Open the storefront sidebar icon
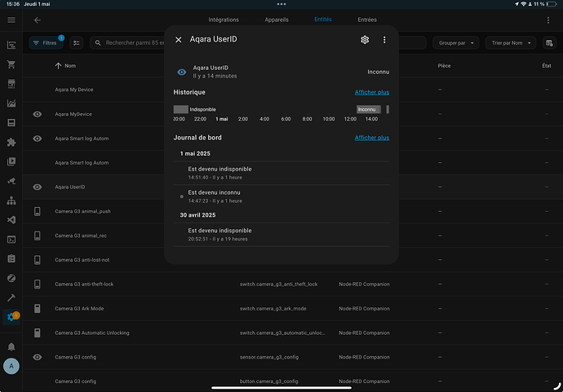The image size is (563, 392). point(11,84)
